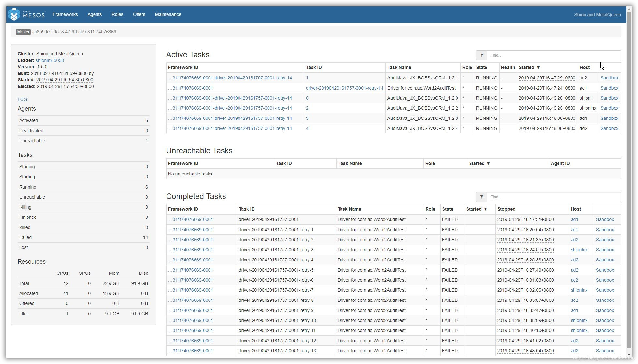Open framework link for the Driver active task

click(191, 88)
